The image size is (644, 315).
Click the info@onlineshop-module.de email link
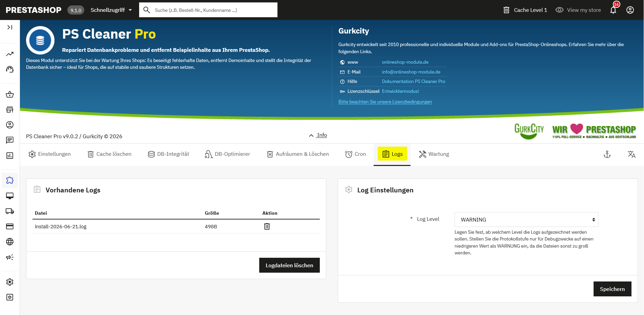pos(411,72)
